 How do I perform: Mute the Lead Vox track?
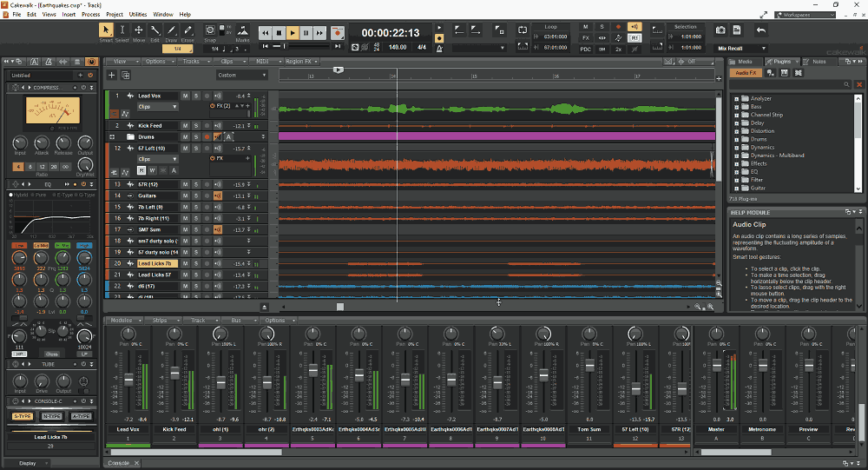coord(186,96)
